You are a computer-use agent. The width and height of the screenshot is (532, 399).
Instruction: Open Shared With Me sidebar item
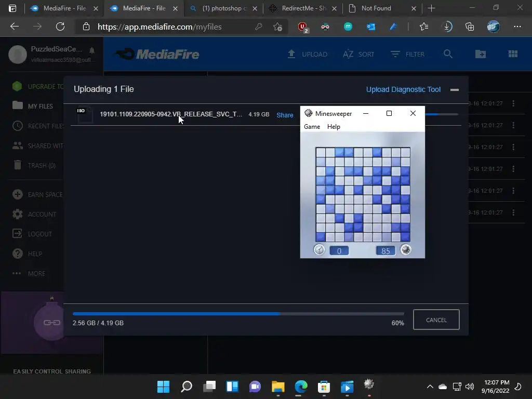tap(37, 145)
